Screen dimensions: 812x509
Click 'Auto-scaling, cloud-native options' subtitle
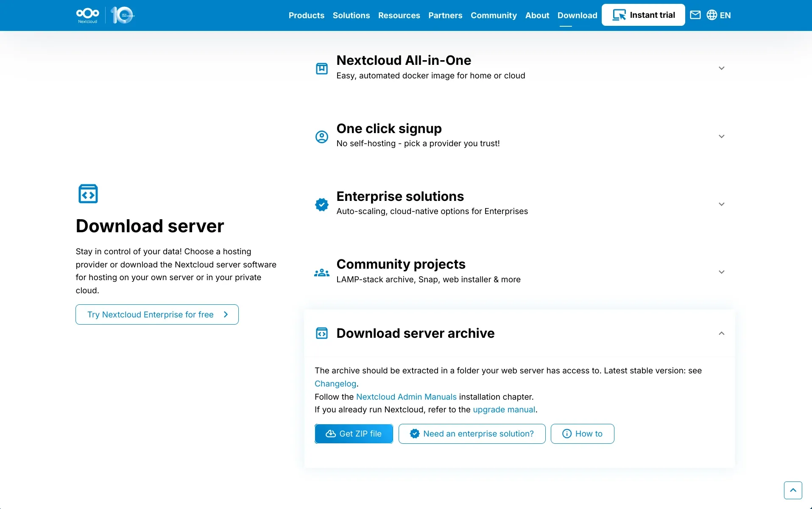pos(432,211)
